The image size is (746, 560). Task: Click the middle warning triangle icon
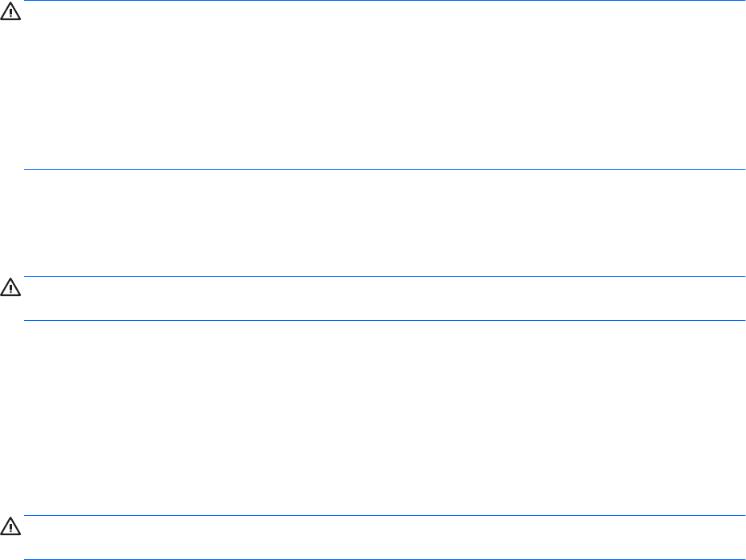[10, 287]
